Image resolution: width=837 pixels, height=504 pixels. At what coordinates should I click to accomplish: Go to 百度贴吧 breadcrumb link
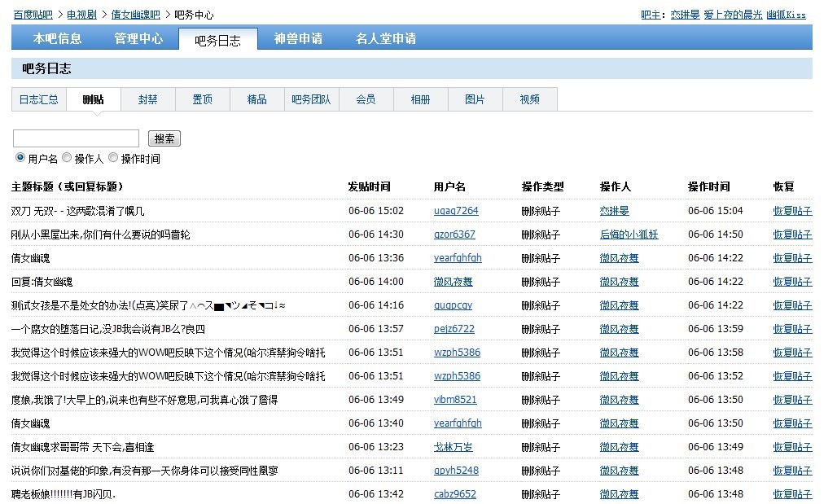pos(33,15)
